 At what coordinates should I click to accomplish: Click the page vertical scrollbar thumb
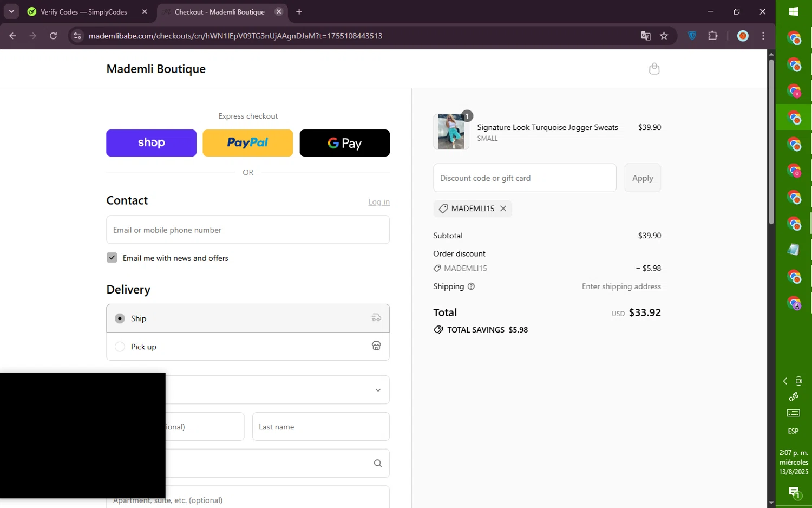click(771, 141)
